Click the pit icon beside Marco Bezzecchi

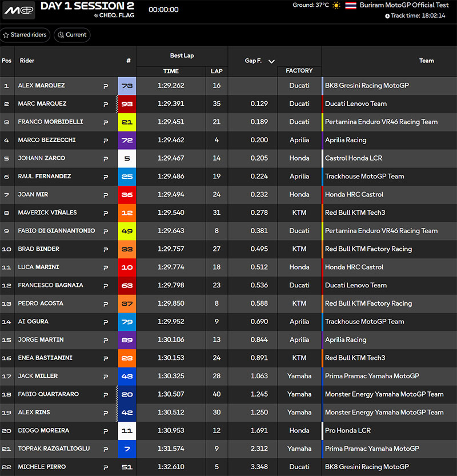coord(106,141)
